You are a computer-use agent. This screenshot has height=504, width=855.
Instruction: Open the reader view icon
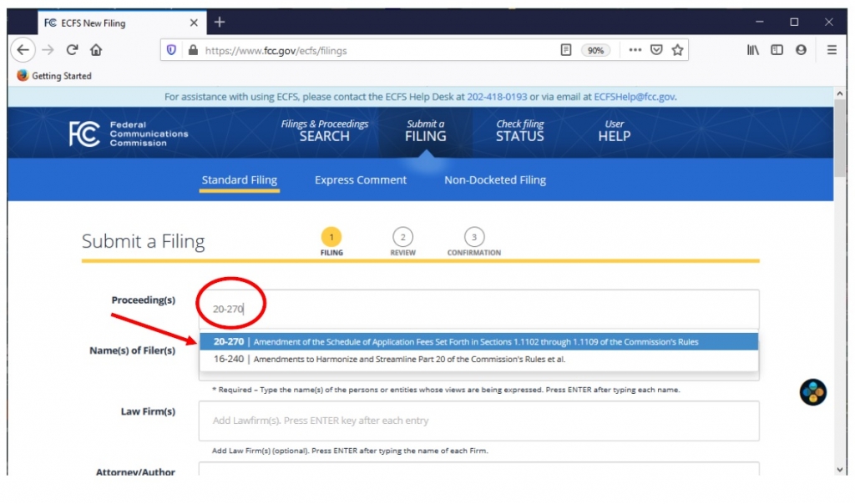(x=566, y=50)
